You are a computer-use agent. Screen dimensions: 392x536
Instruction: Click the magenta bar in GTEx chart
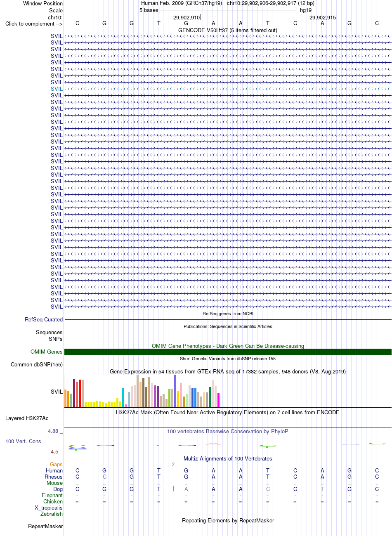point(219,400)
